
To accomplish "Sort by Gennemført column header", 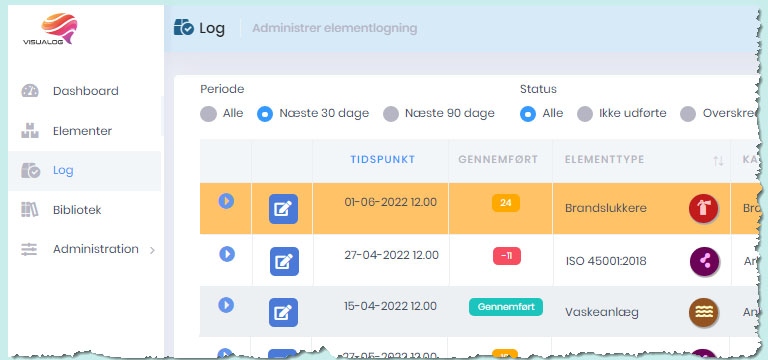I will point(498,160).
